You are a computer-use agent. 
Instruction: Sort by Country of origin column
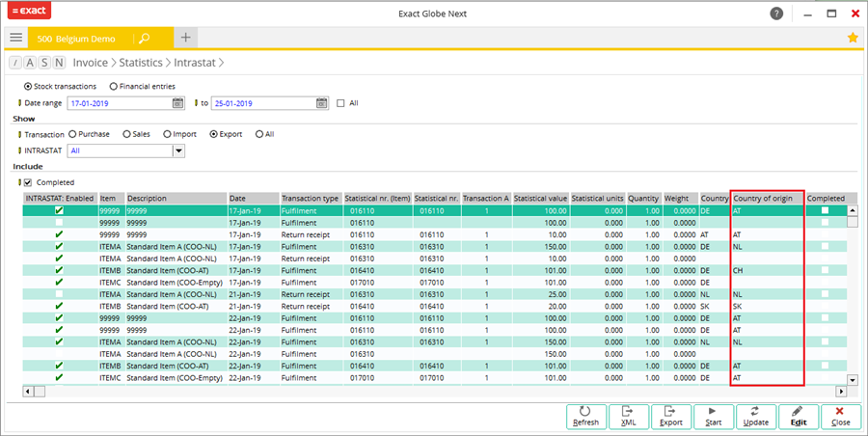(768, 199)
